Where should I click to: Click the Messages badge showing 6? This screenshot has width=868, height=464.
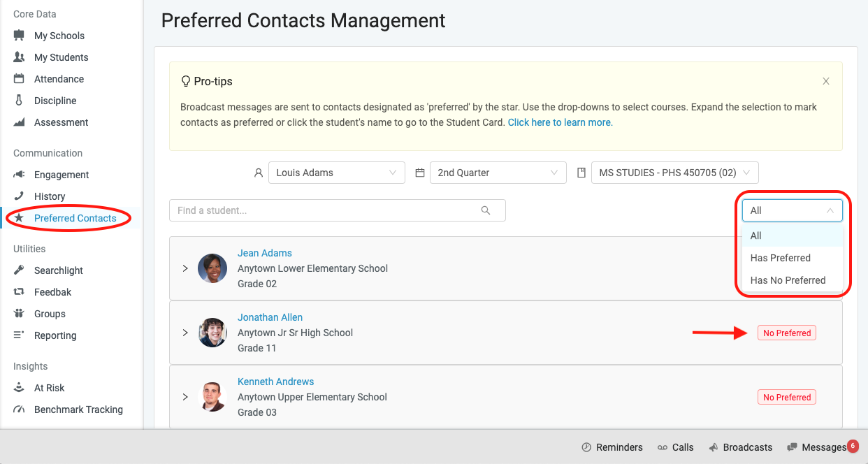pyautogui.click(x=853, y=446)
